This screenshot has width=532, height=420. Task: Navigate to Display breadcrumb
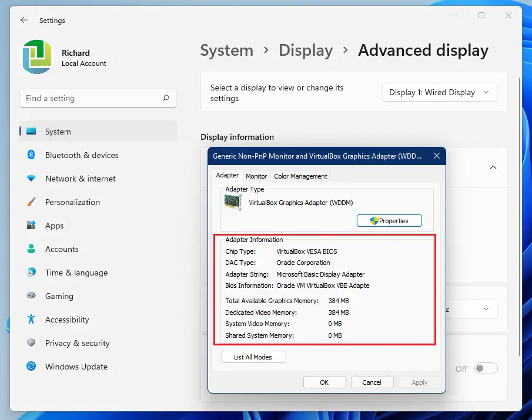pyautogui.click(x=306, y=51)
